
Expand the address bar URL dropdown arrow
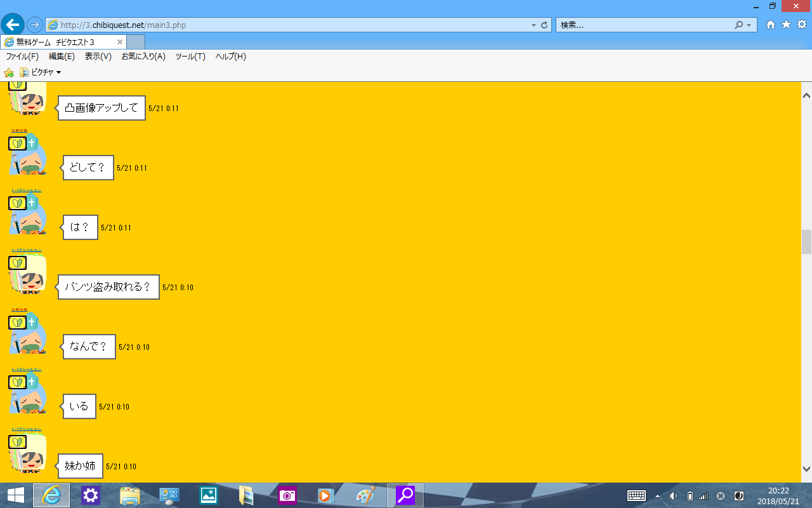[534, 25]
